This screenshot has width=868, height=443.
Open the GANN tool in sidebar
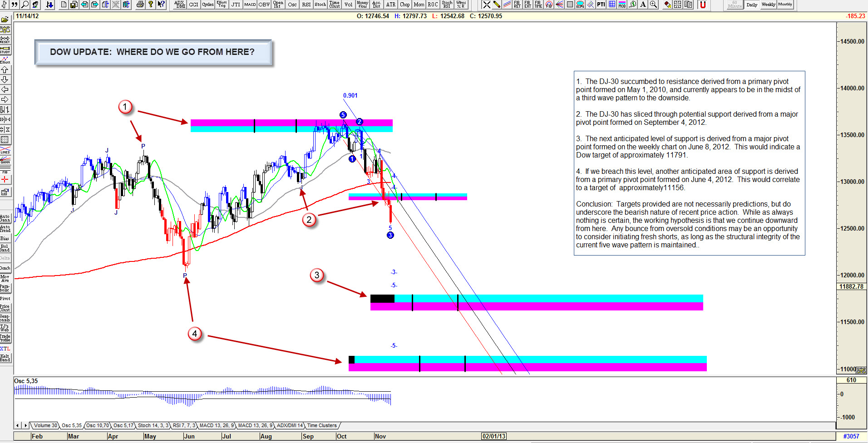coord(5,160)
